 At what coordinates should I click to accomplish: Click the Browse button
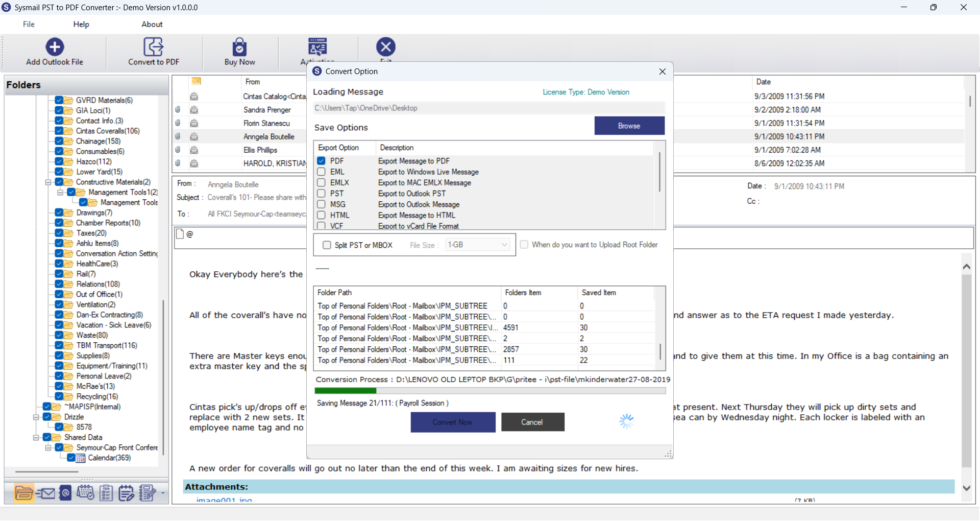(629, 126)
